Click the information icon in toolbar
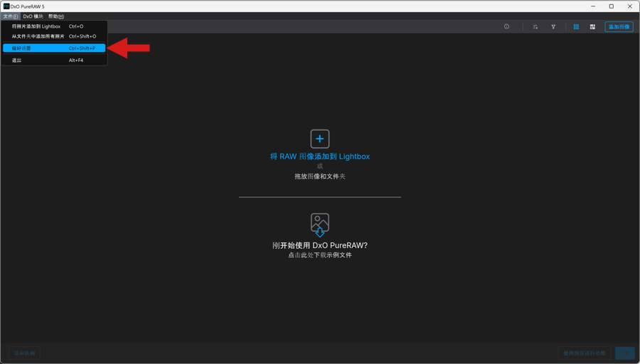 pyautogui.click(x=506, y=26)
